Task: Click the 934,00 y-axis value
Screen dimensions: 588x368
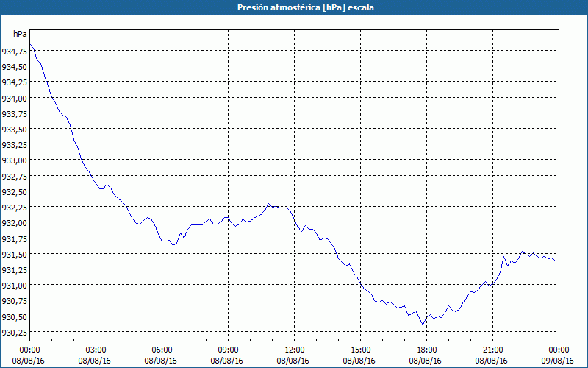Action: (15, 99)
